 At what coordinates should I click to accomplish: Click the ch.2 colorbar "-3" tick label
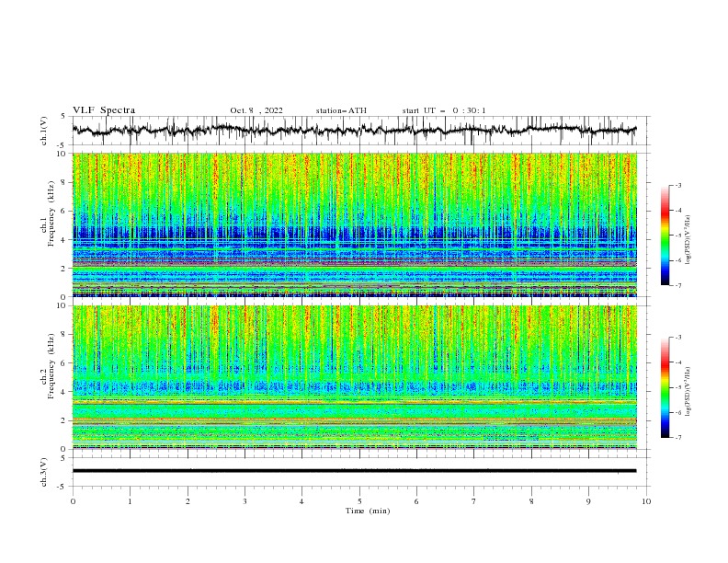(678, 338)
